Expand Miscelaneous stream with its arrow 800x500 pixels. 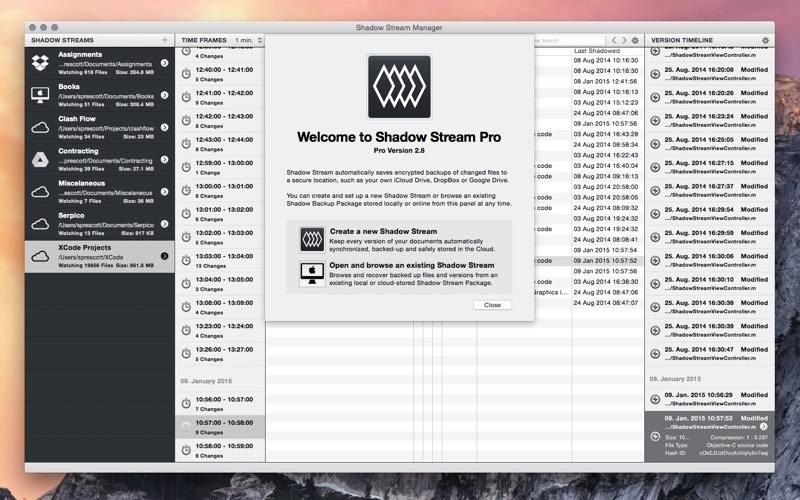tap(164, 191)
